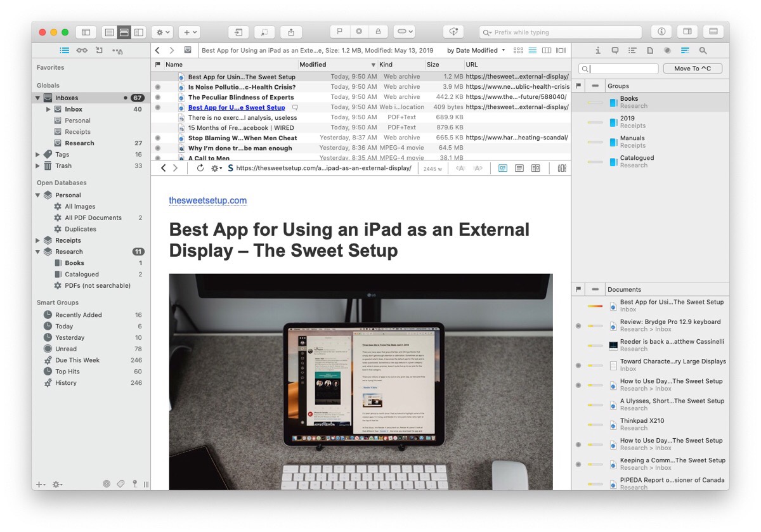Viewport: 761px width, 532px height.
Task: Open the thesweetsetup.com link in the article
Action: coord(207,200)
